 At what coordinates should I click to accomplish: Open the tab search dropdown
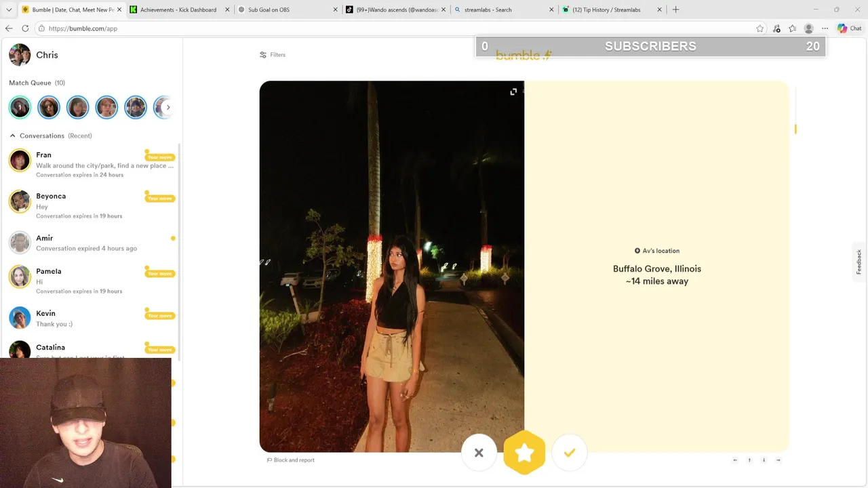8,9
